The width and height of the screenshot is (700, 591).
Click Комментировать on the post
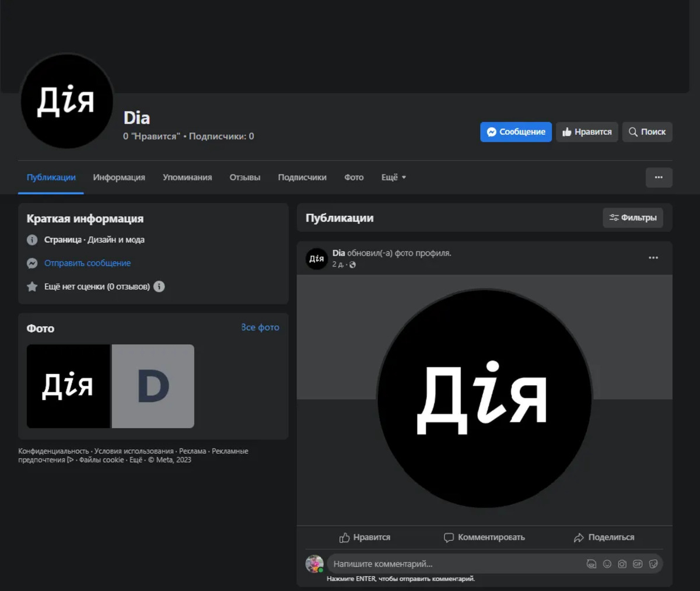coord(484,537)
